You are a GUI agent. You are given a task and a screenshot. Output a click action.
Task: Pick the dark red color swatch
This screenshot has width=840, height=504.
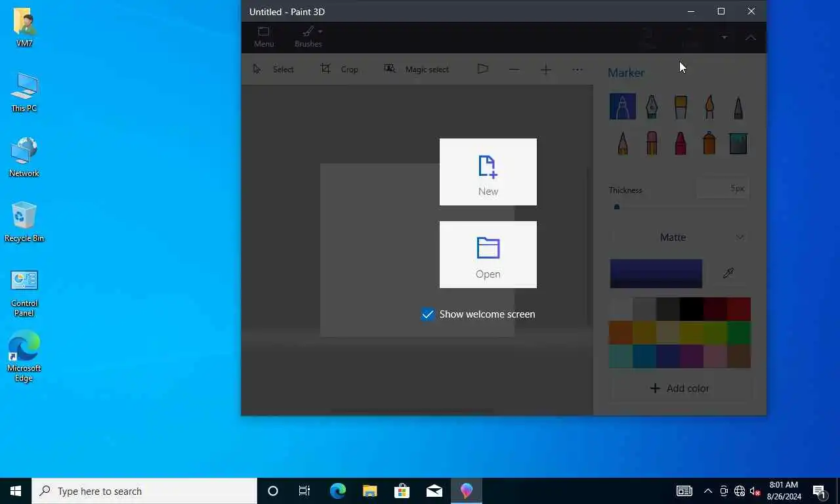click(x=715, y=309)
